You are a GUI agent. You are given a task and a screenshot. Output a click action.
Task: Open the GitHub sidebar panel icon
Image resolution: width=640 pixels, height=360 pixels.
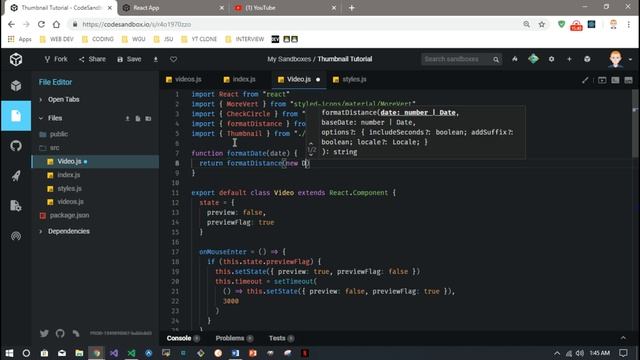(x=16, y=146)
